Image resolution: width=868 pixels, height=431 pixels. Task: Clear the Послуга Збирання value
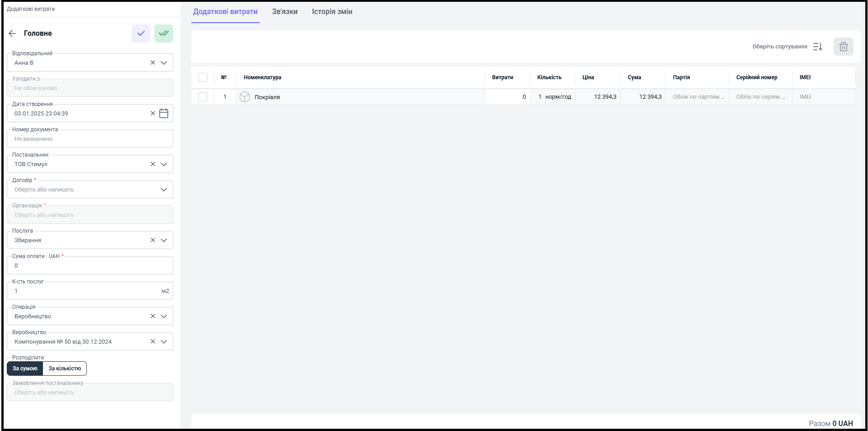[x=153, y=240]
